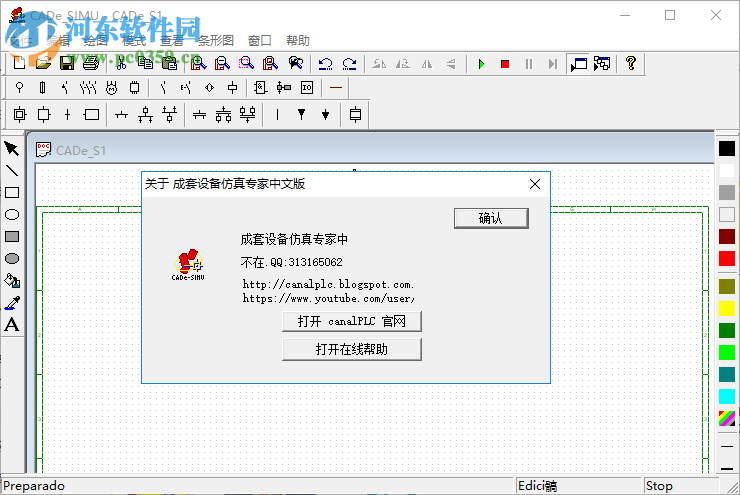Image resolution: width=740 pixels, height=495 pixels.
Task: Select the filled ellipse tool
Action: pyautogui.click(x=12, y=259)
